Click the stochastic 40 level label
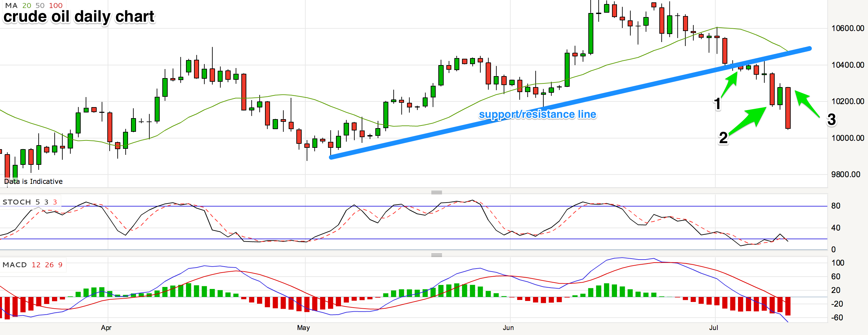Screen dimensions: 868x335 pyautogui.click(x=836, y=228)
